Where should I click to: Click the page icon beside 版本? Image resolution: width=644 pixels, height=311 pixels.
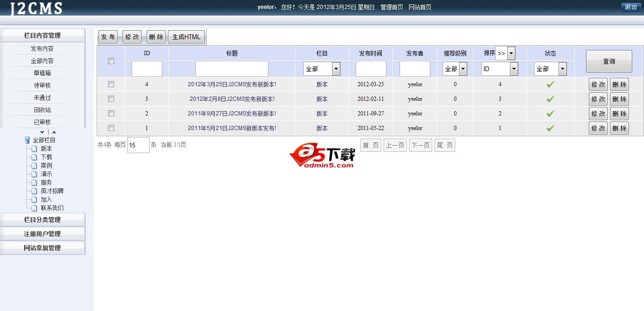(x=35, y=148)
